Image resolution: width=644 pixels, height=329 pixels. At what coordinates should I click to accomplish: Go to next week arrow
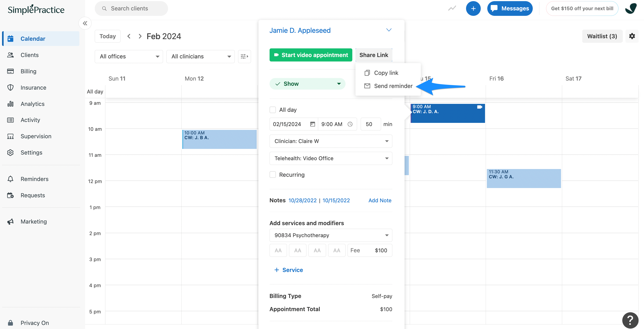click(x=140, y=36)
